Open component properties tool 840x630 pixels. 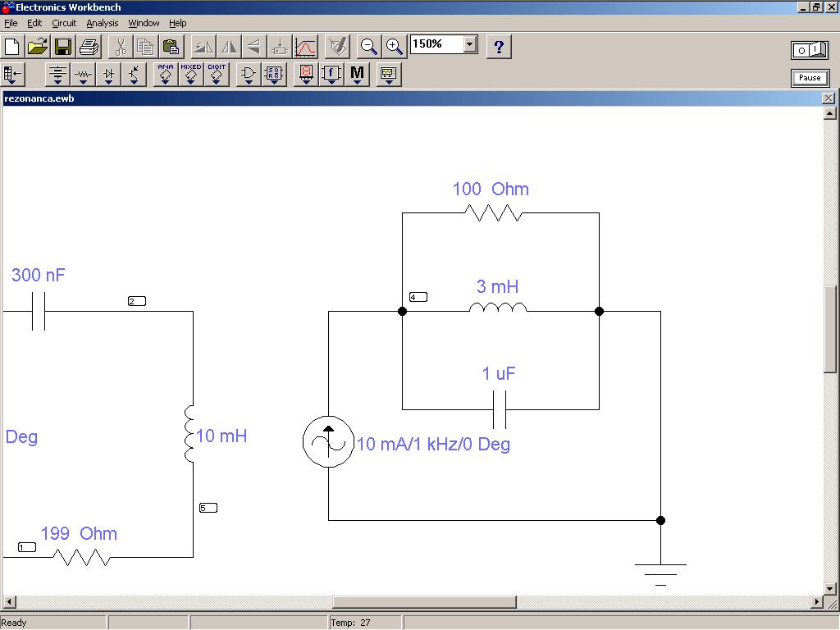click(x=337, y=47)
